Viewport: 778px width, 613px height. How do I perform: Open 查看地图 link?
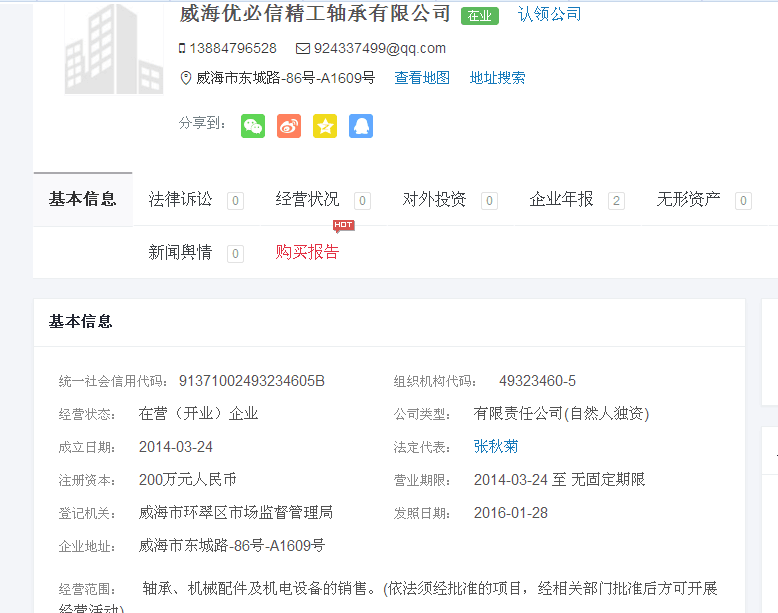pos(422,78)
